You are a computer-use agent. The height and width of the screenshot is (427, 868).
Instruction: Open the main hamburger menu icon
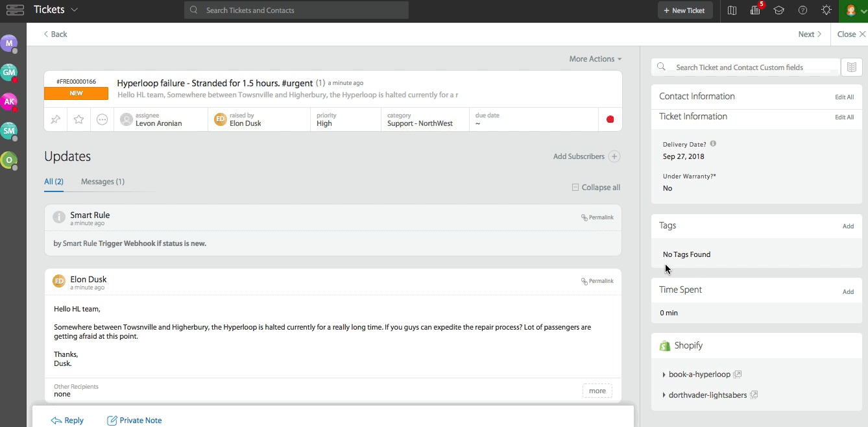pos(14,10)
